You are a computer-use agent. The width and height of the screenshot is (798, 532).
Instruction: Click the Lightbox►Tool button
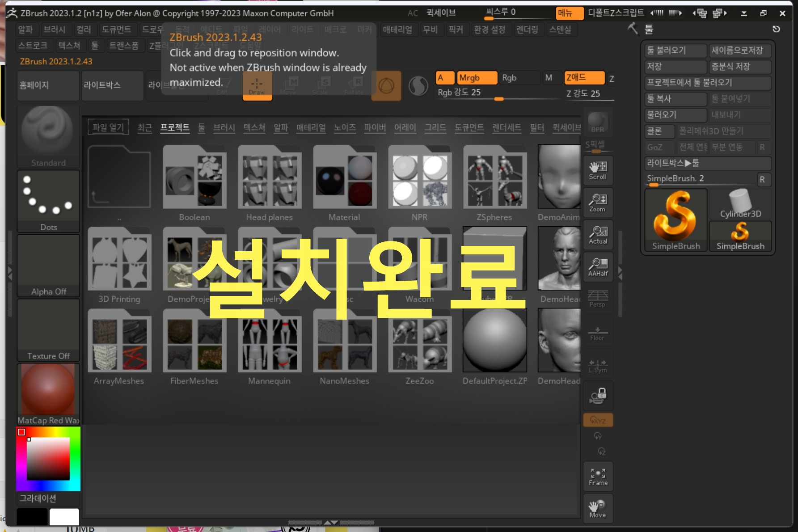click(x=708, y=163)
